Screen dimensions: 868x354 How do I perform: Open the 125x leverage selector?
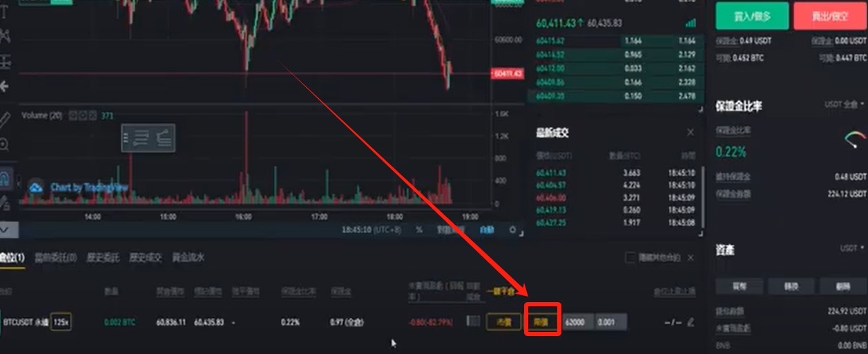(x=61, y=322)
